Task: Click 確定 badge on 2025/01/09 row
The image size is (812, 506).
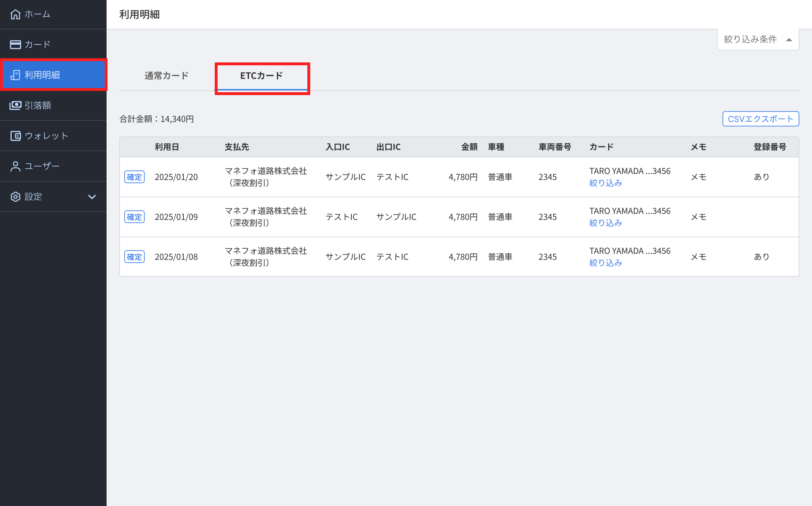Action: click(134, 217)
